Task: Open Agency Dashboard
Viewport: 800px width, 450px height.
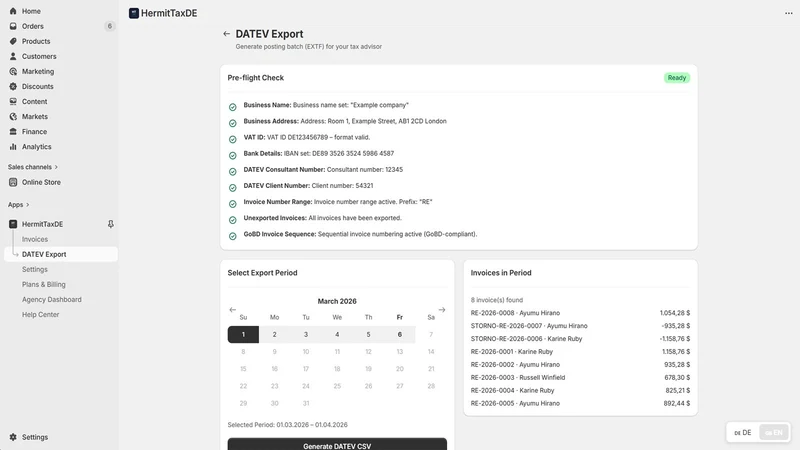Action: click(x=52, y=299)
